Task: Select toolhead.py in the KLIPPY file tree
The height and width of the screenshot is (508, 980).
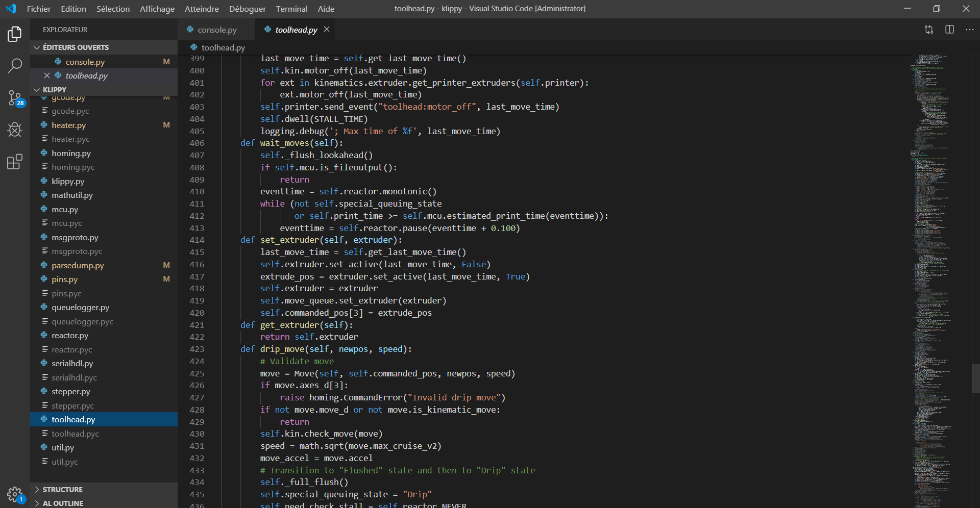Action: 104,419
